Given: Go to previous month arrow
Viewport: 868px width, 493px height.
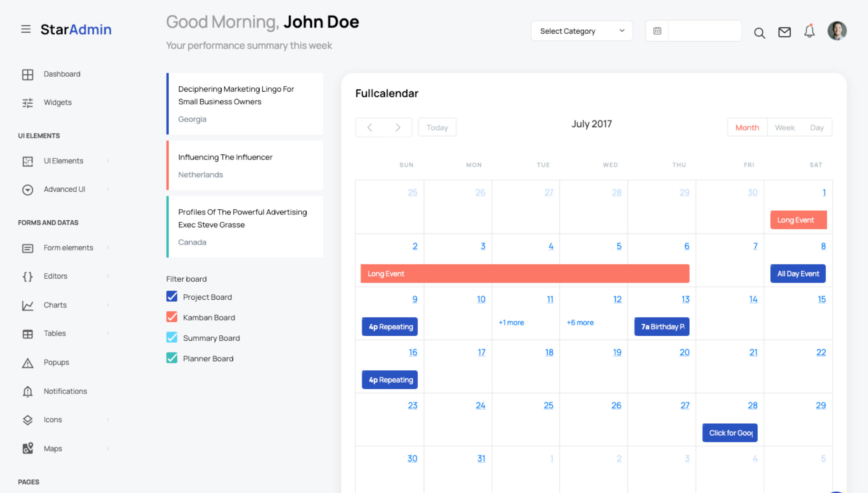Looking at the screenshot, I should [x=369, y=128].
